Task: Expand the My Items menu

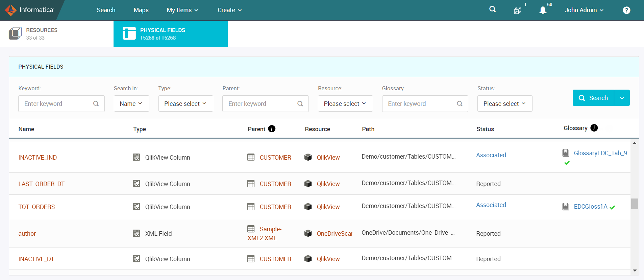Action: click(182, 10)
